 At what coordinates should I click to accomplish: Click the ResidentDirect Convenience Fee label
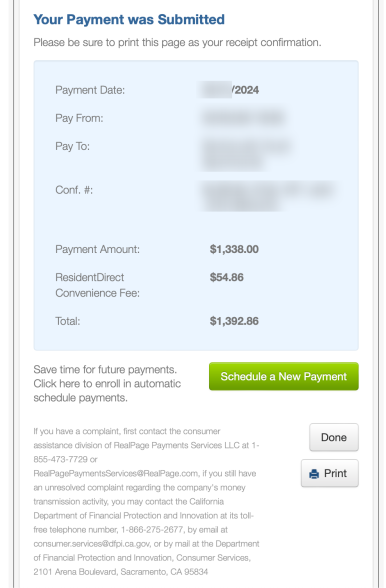tap(98, 285)
